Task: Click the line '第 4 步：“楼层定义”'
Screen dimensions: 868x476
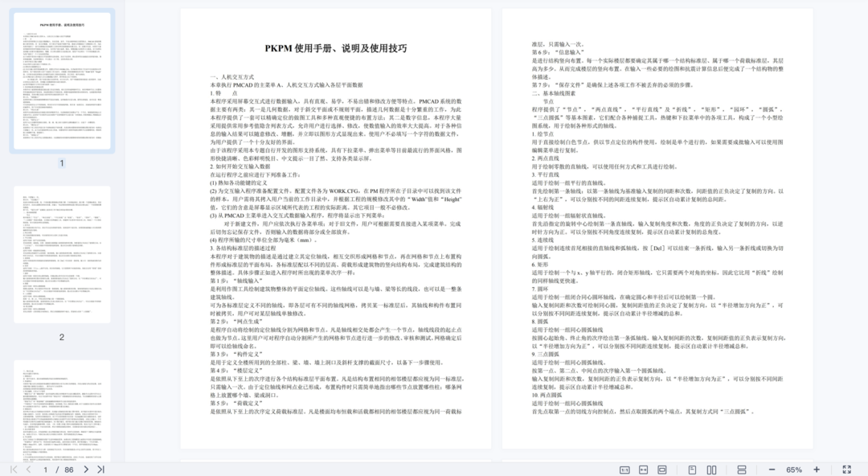Action: click(236, 371)
